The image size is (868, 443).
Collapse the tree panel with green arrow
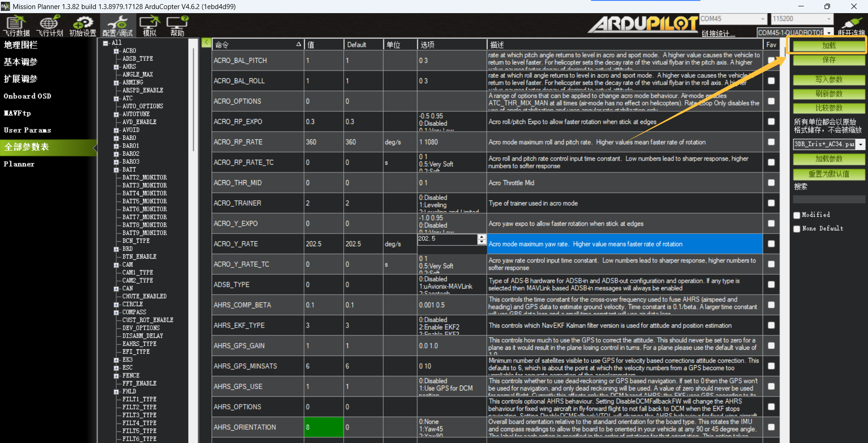click(206, 43)
